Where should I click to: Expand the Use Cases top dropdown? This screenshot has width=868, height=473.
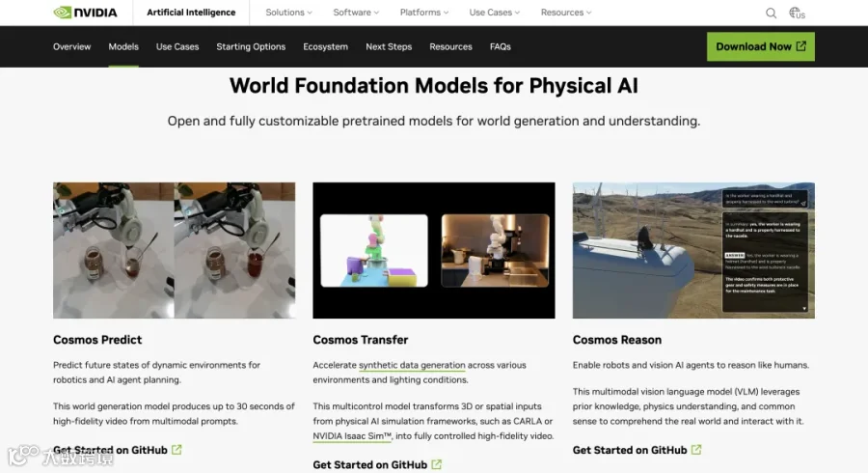495,13
